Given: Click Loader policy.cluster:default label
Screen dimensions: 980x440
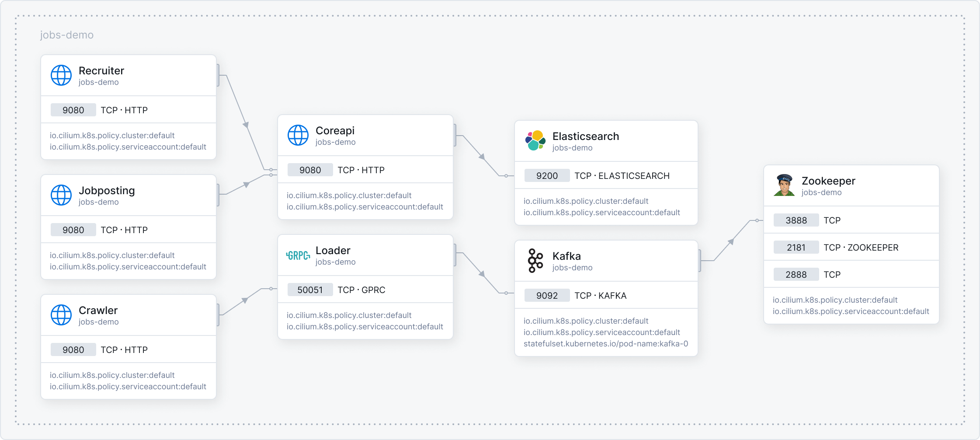Looking at the screenshot, I should tap(349, 315).
